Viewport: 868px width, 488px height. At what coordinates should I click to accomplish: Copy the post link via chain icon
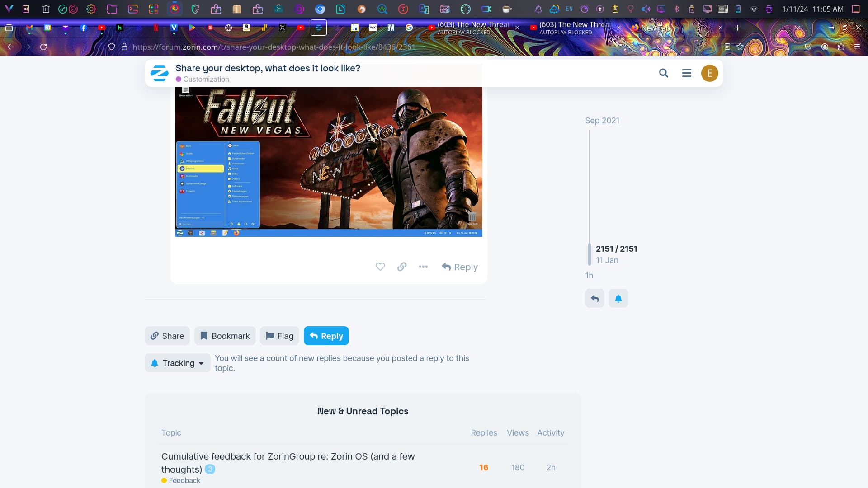pyautogui.click(x=402, y=267)
